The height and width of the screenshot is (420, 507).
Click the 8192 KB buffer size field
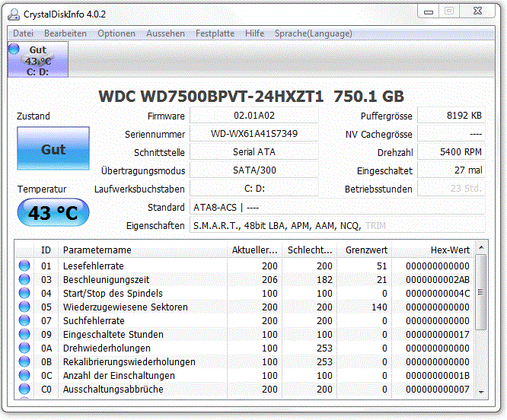coord(451,116)
